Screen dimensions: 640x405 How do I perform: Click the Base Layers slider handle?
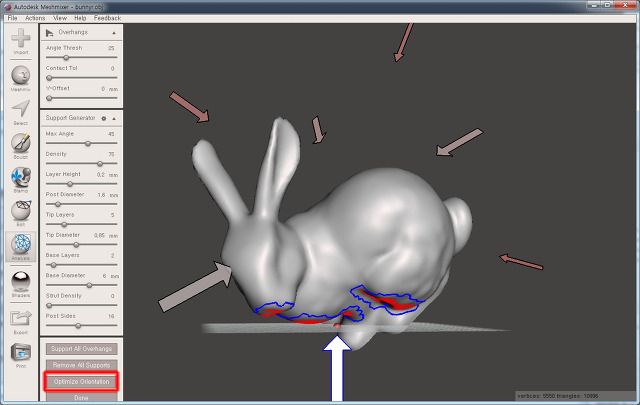pyautogui.click(x=53, y=265)
